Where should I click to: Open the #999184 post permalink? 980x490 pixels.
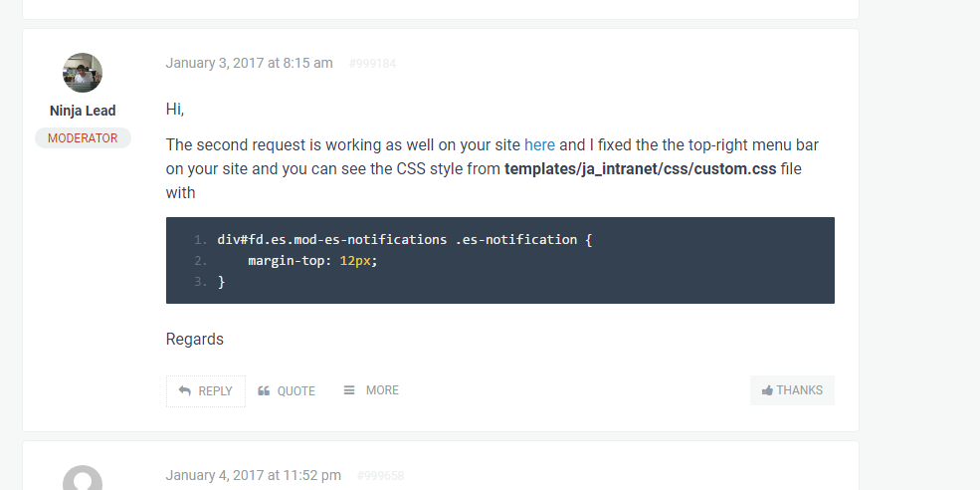(372, 64)
